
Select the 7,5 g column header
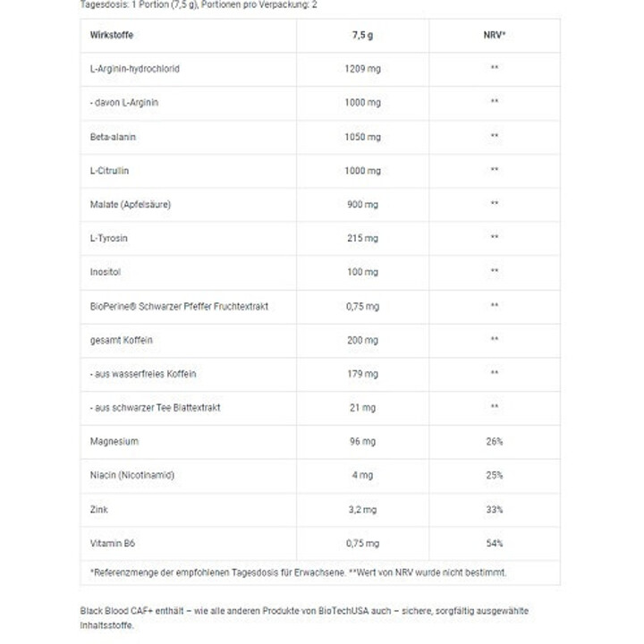362,35
